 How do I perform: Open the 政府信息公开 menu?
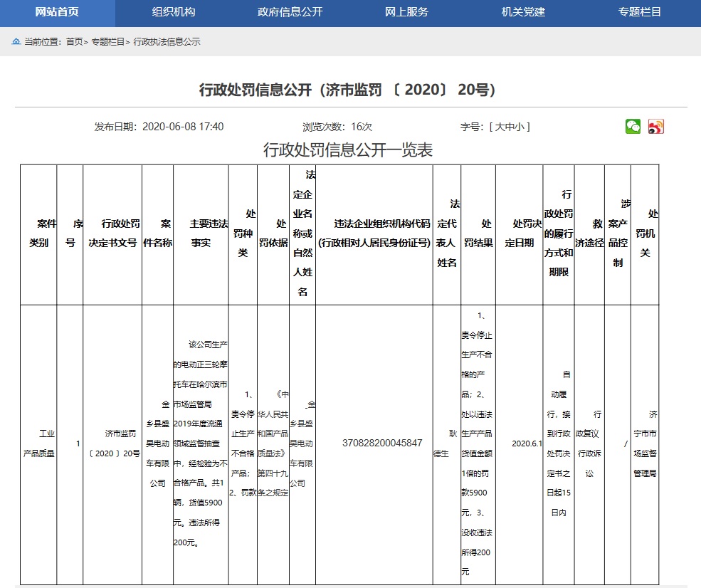[290, 12]
